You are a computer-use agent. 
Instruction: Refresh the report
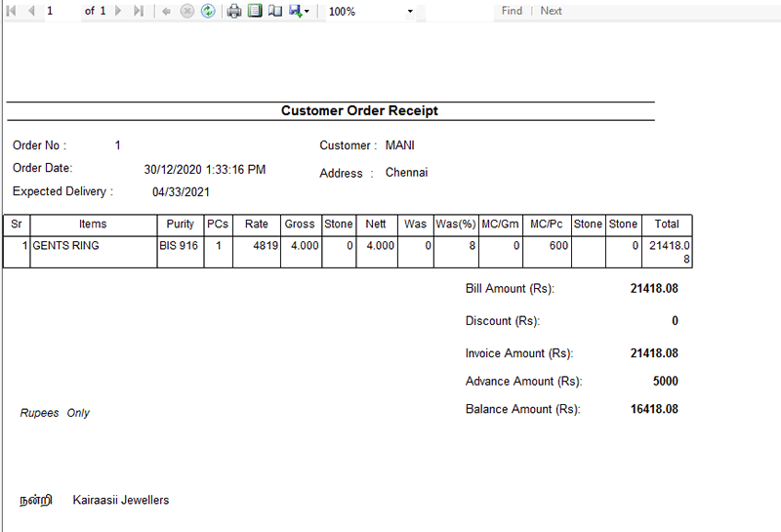tap(208, 11)
